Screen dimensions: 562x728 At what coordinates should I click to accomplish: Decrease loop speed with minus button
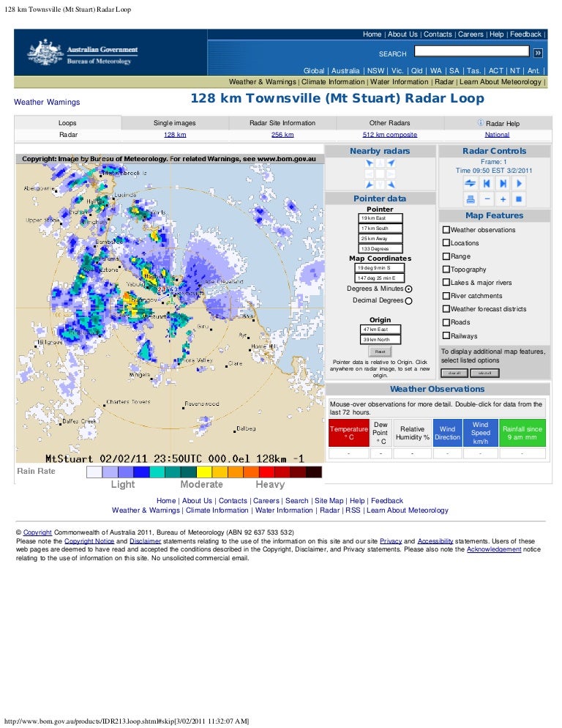[487, 199]
